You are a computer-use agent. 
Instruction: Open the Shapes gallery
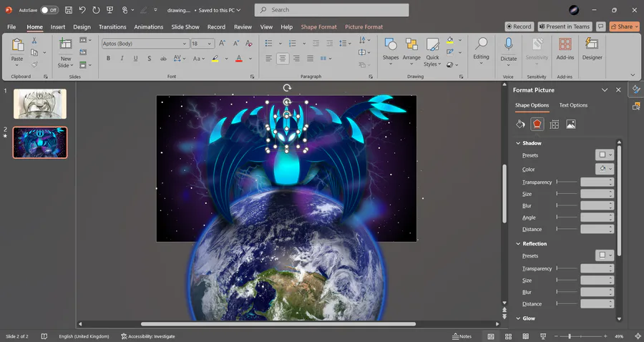pos(391,52)
